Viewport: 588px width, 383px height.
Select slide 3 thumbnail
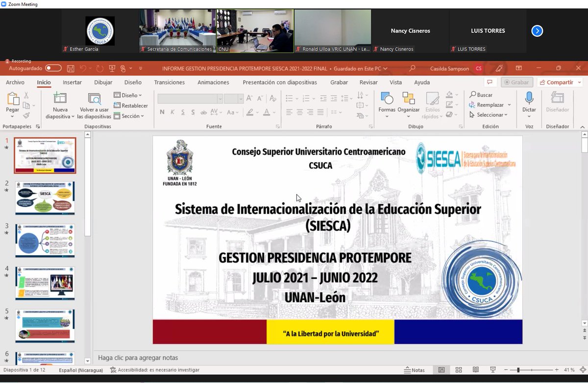tap(45, 240)
